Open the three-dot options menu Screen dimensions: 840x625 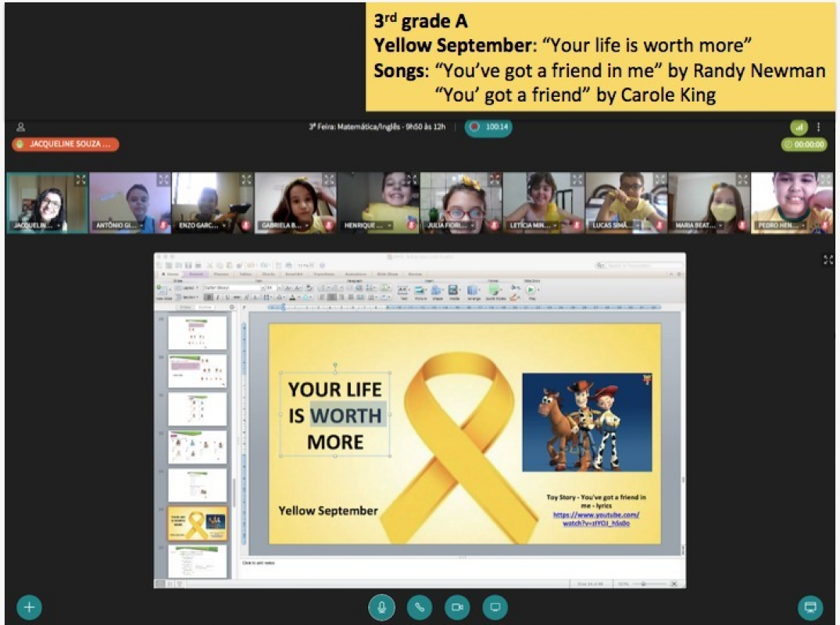coord(818,127)
